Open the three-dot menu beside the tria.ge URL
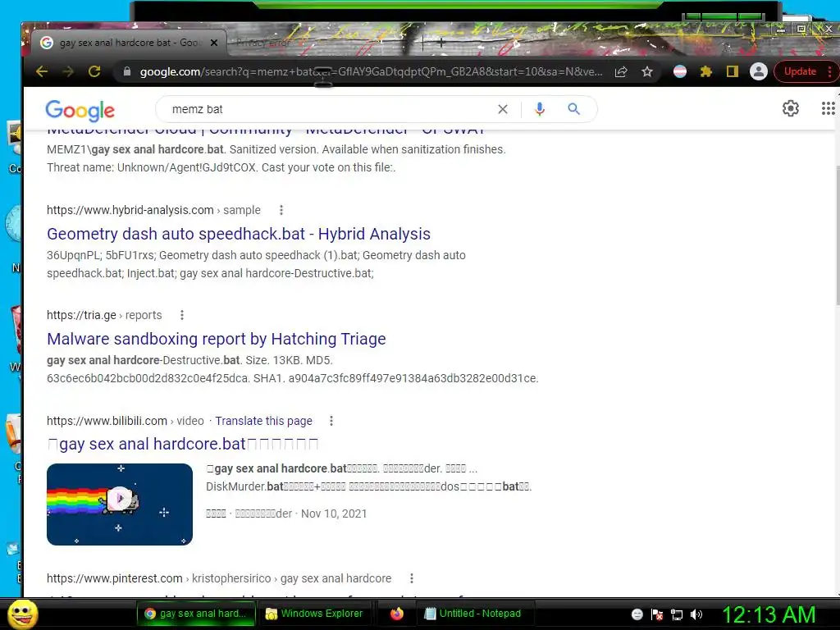 coord(182,315)
